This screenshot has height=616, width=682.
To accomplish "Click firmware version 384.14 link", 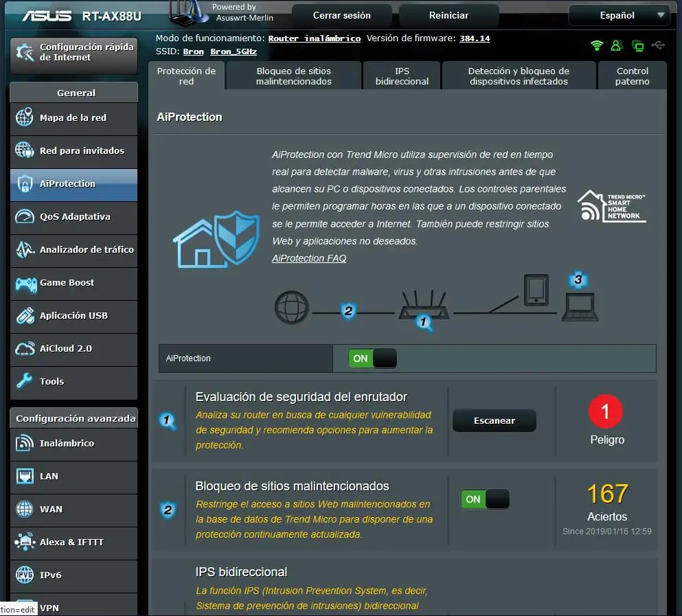I will point(475,38).
